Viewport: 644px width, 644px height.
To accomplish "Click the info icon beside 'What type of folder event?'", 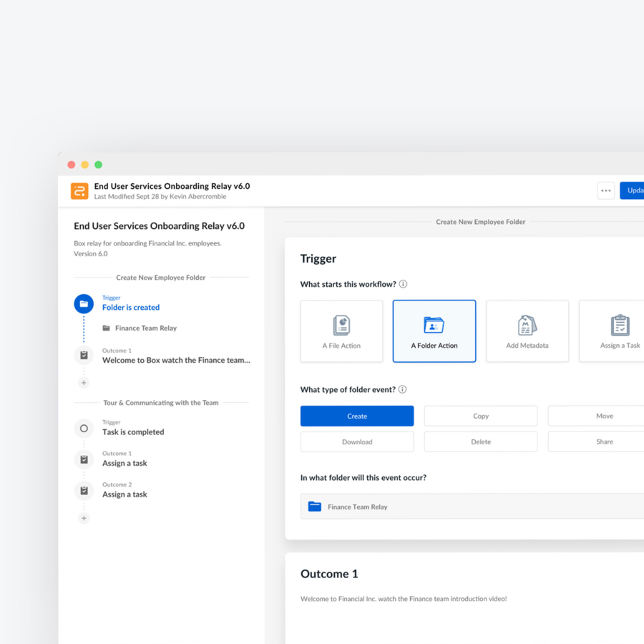I will 402,390.
